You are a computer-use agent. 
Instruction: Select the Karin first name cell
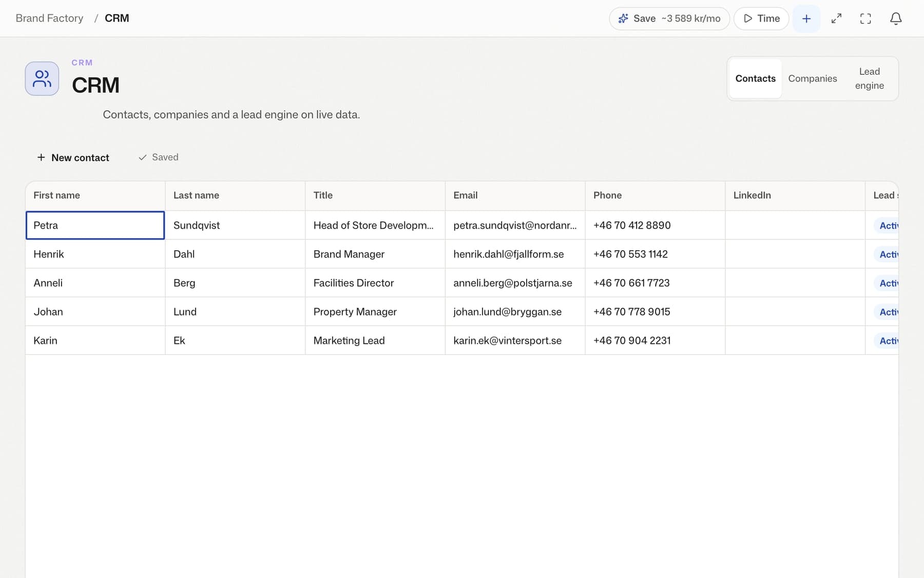coord(95,340)
